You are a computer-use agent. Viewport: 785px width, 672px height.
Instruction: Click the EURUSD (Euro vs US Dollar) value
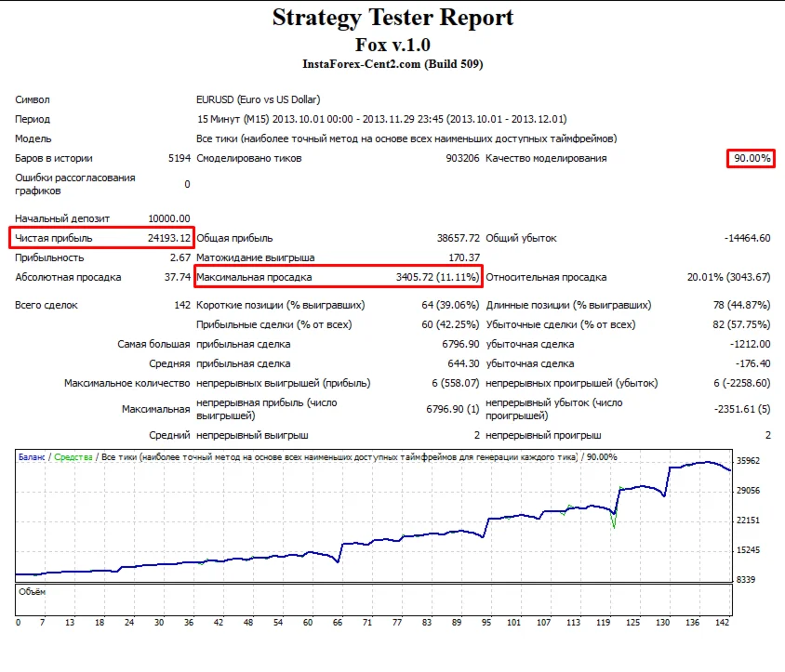coord(258,99)
